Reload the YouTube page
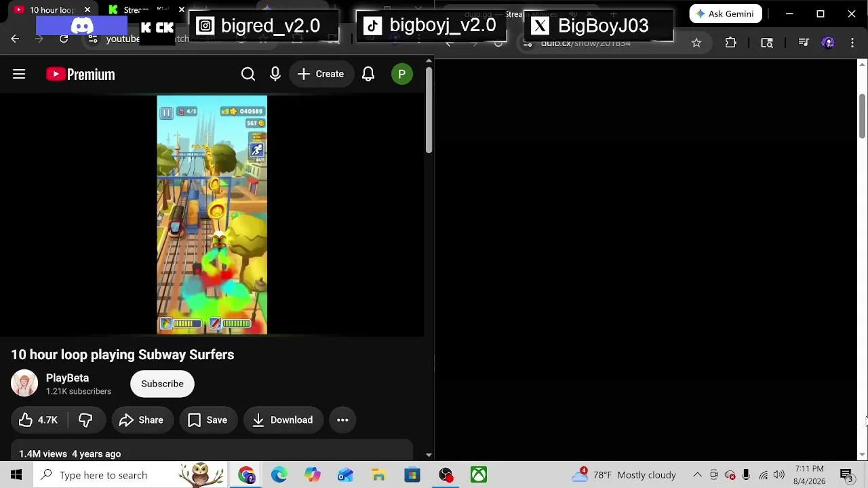This screenshot has height=488, width=868. pyautogui.click(x=64, y=39)
